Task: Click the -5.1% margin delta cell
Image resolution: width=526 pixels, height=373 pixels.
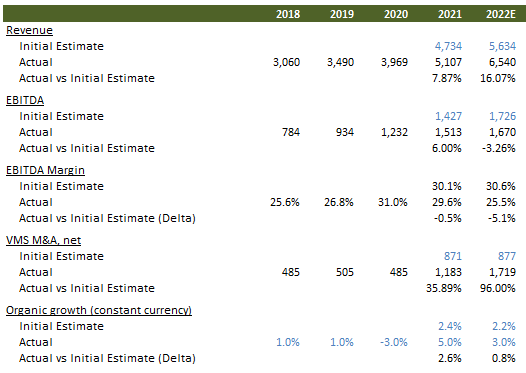Action: click(x=502, y=218)
